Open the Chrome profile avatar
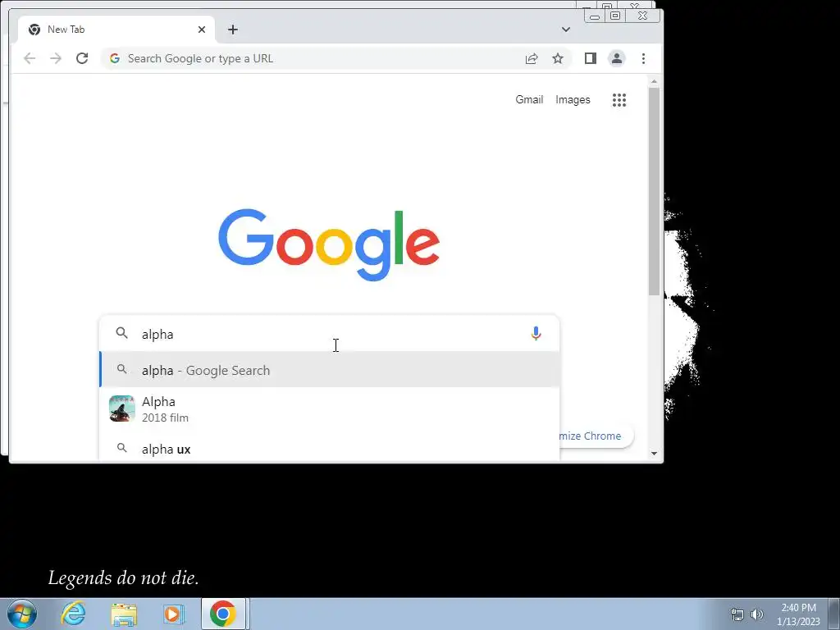840x630 pixels. (617, 58)
